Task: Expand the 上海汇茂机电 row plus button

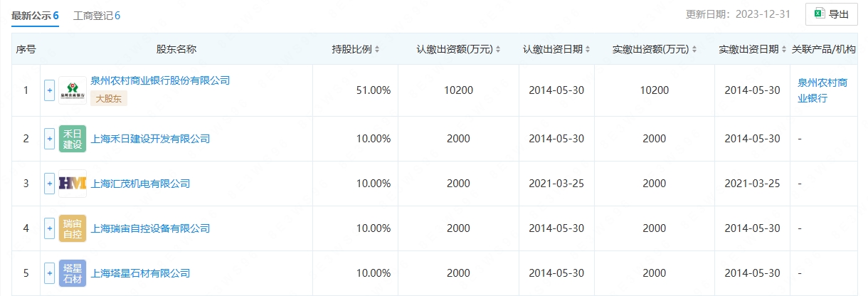Action: (49, 184)
